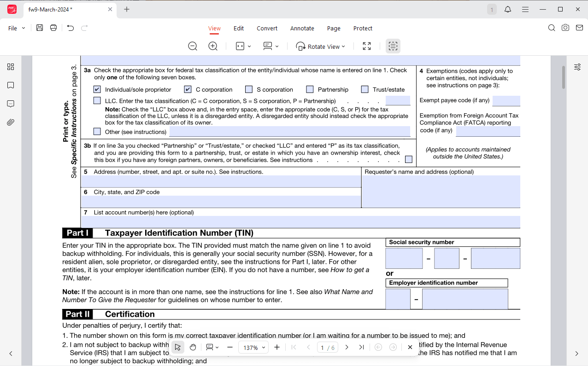Open the File menu dropdown
Image resolution: width=588 pixels, height=366 pixels.
click(x=17, y=28)
